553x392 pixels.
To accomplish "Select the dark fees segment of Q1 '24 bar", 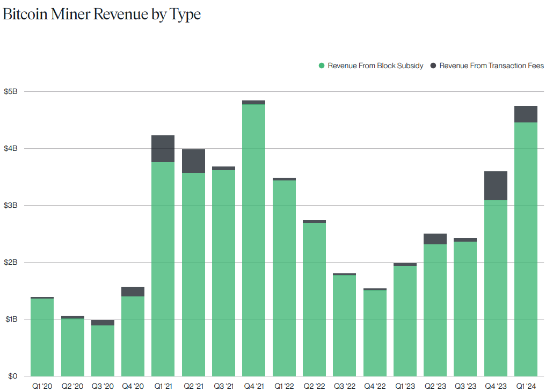I will coord(526,114).
